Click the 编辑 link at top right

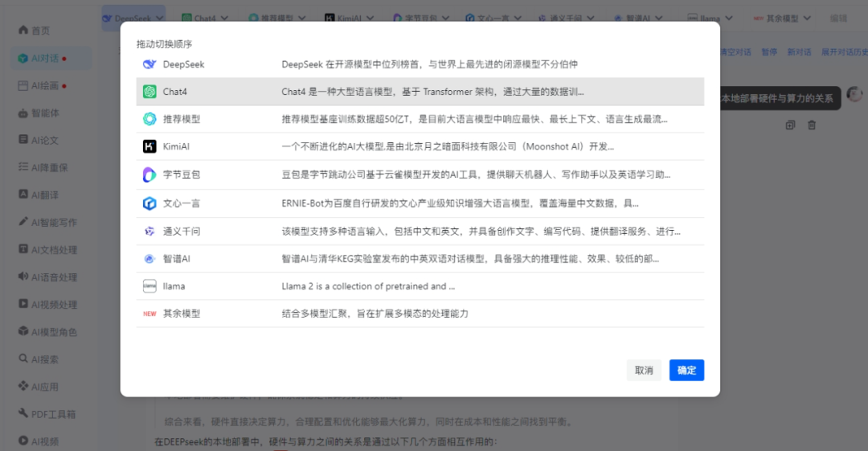click(x=838, y=18)
